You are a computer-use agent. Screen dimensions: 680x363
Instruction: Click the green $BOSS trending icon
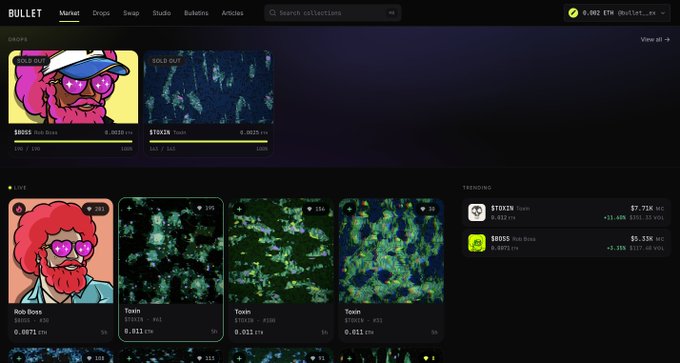tap(477, 243)
